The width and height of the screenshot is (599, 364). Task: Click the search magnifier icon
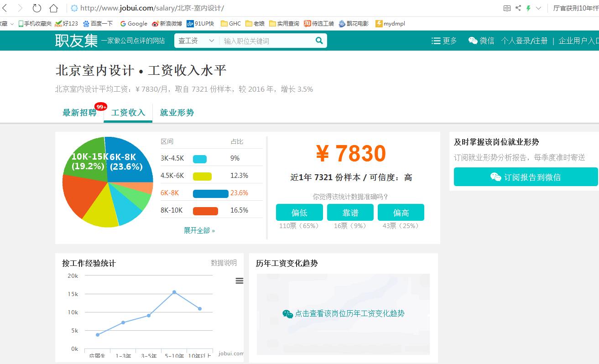pyautogui.click(x=319, y=41)
